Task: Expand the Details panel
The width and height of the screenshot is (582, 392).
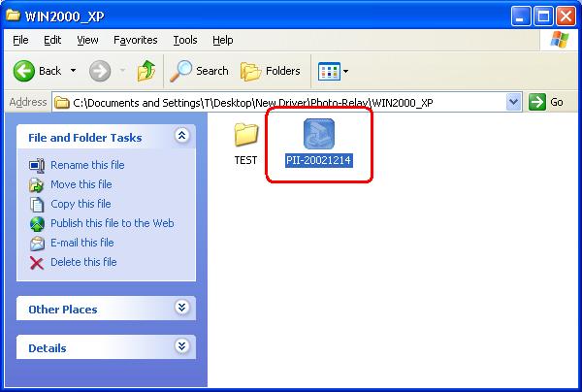Action: pyautogui.click(x=181, y=346)
